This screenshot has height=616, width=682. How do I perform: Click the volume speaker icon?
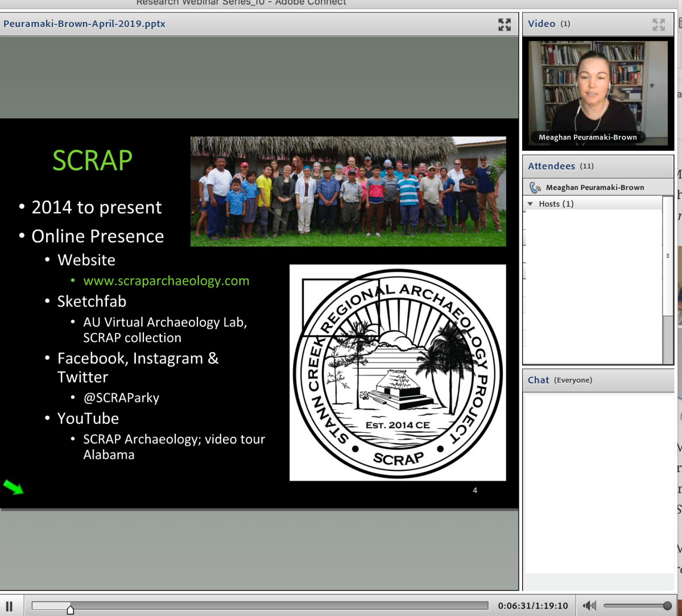coord(589,606)
